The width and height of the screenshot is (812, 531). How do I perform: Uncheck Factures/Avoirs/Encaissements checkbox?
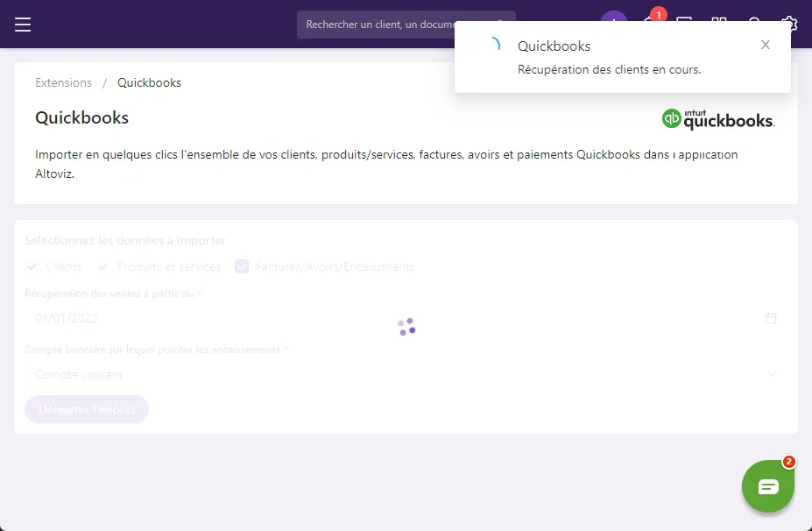[x=242, y=266]
